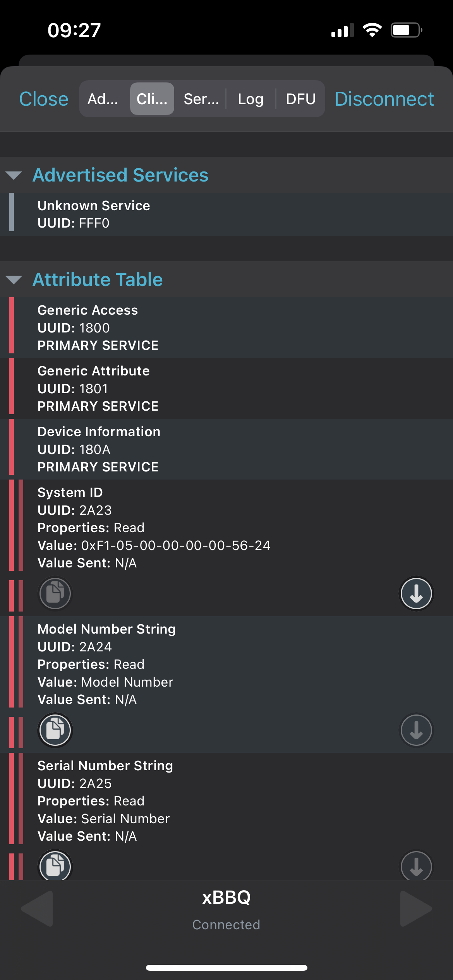
Task: Tap the Disconnect button
Action: click(x=384, y=99)
